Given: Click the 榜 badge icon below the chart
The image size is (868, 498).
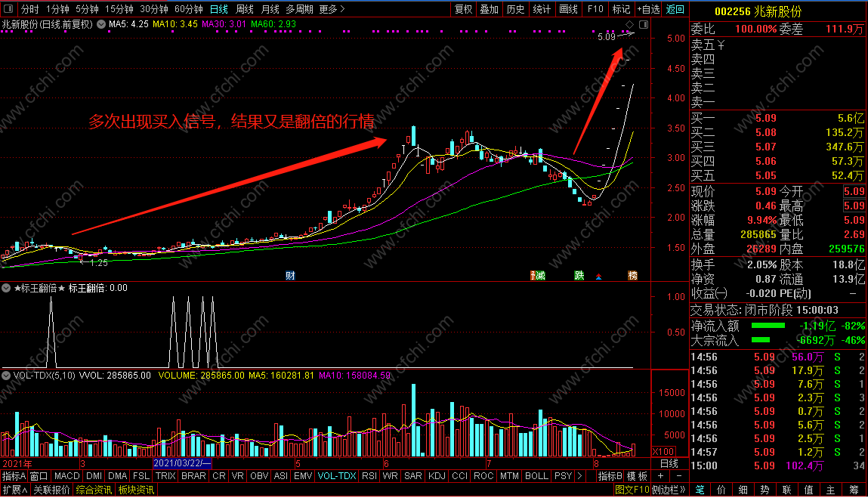Looking at the screenshot, I should 632,275.
